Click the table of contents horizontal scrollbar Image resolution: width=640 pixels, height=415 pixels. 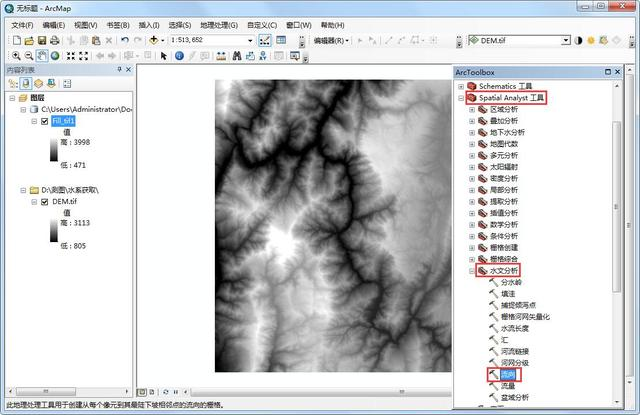[x=46, y=391]
